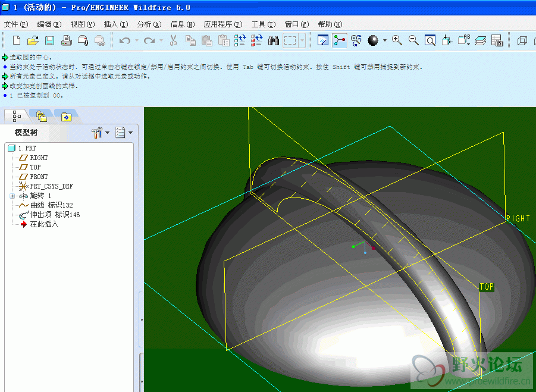The image size is (536, 392).
Task: Select the FRONT datum plane in model tree
Action: pyautogui.click(x=33, y=177)
